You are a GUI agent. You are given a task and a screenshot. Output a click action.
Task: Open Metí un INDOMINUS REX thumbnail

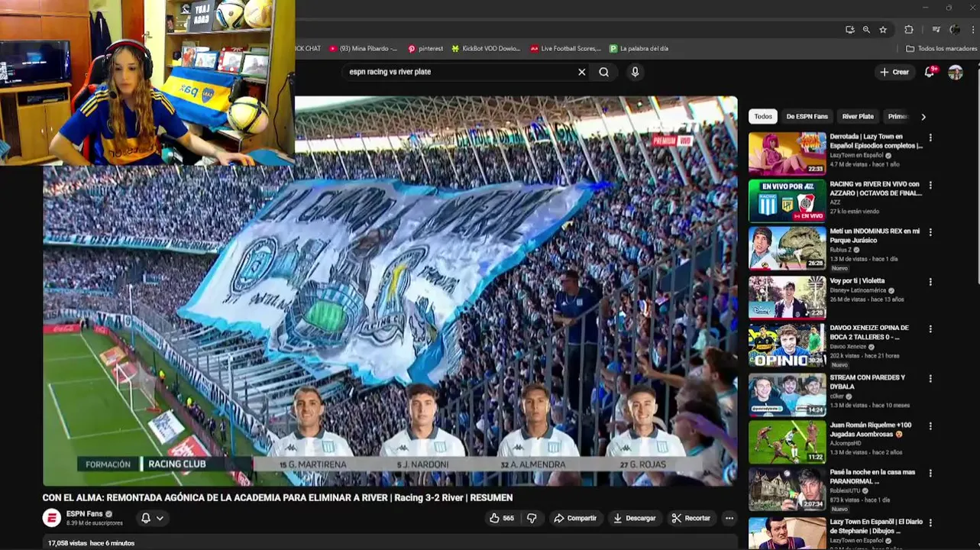click(787, 248)
